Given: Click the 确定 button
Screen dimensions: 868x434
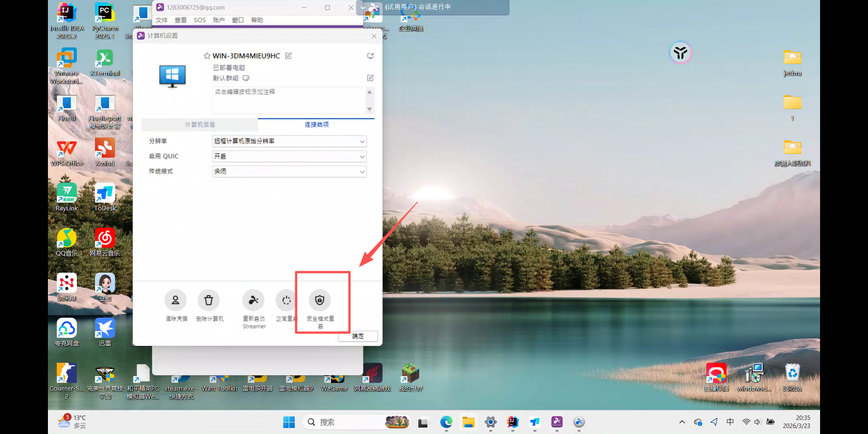Looking at the screenshot, I should [x=358, y=336].
